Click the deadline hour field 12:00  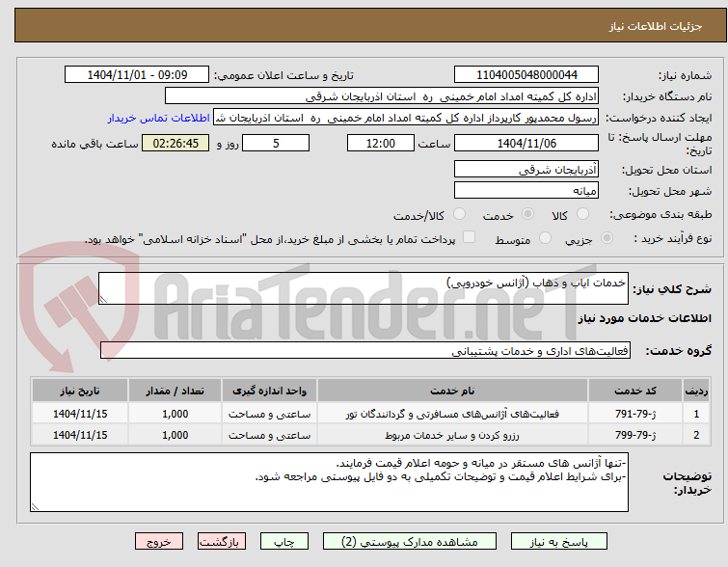coord(381,143)
